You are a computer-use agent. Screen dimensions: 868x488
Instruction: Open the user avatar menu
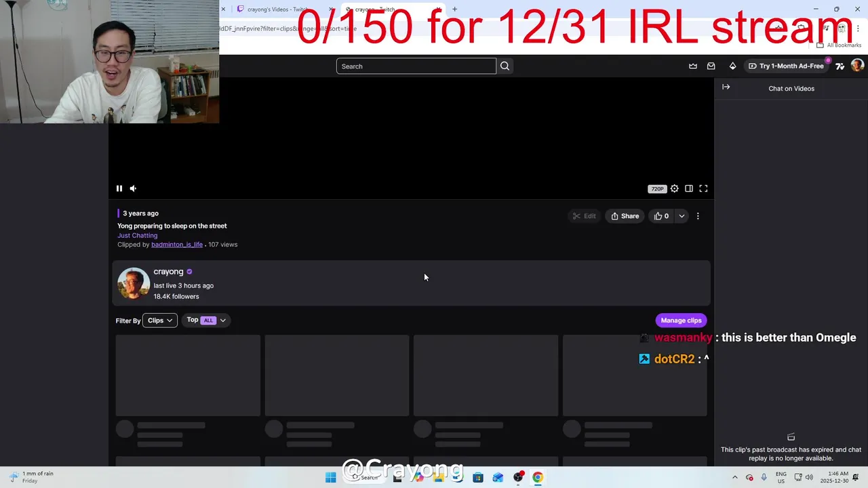point(857,66)
